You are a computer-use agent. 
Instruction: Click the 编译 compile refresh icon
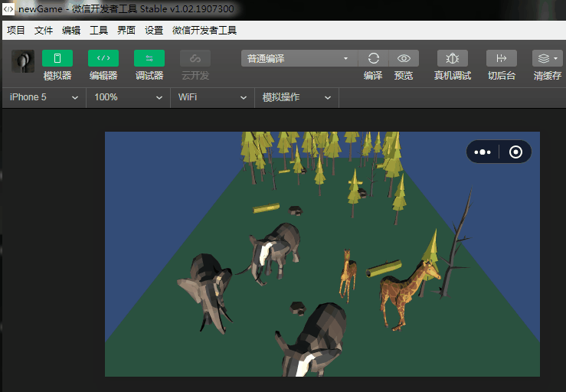373,58
